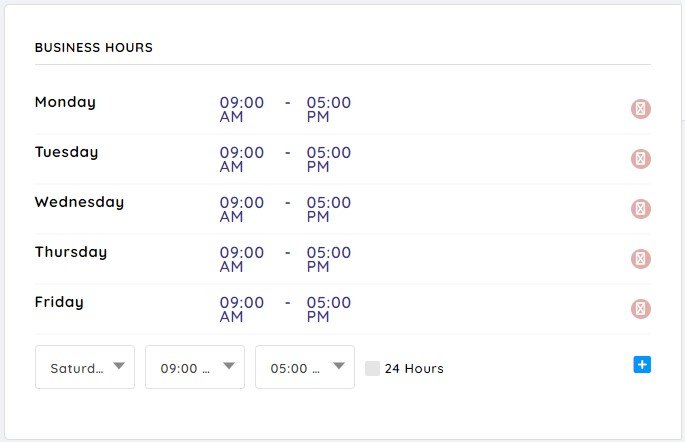
Task: Remove Wednesday hours with trash icon
Action: pos(640,209)
